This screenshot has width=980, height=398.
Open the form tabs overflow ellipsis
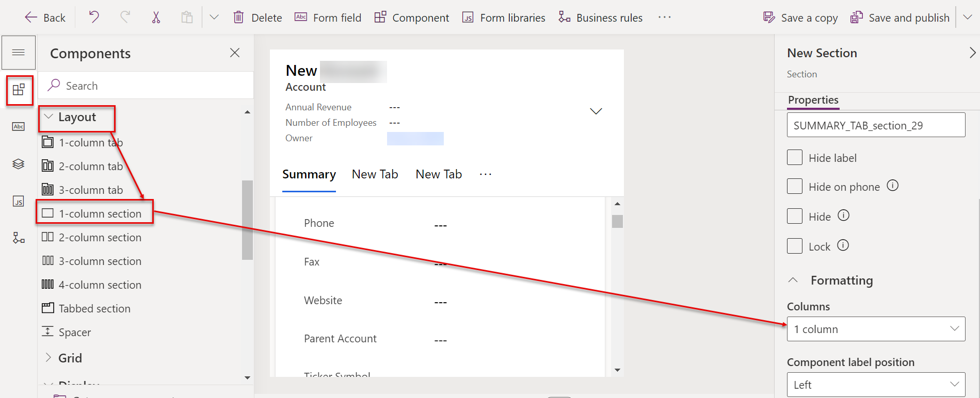(486, 174)
